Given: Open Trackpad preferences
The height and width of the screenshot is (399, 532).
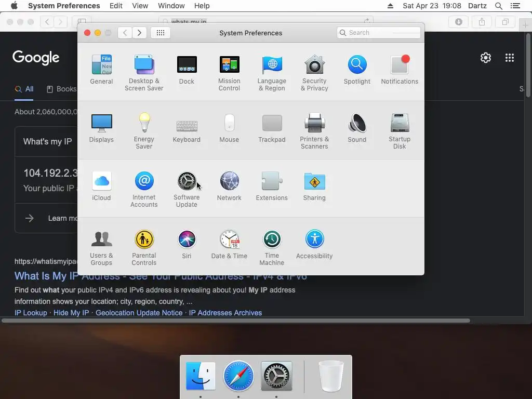Looking at the screenshot, I should point(272,128).
